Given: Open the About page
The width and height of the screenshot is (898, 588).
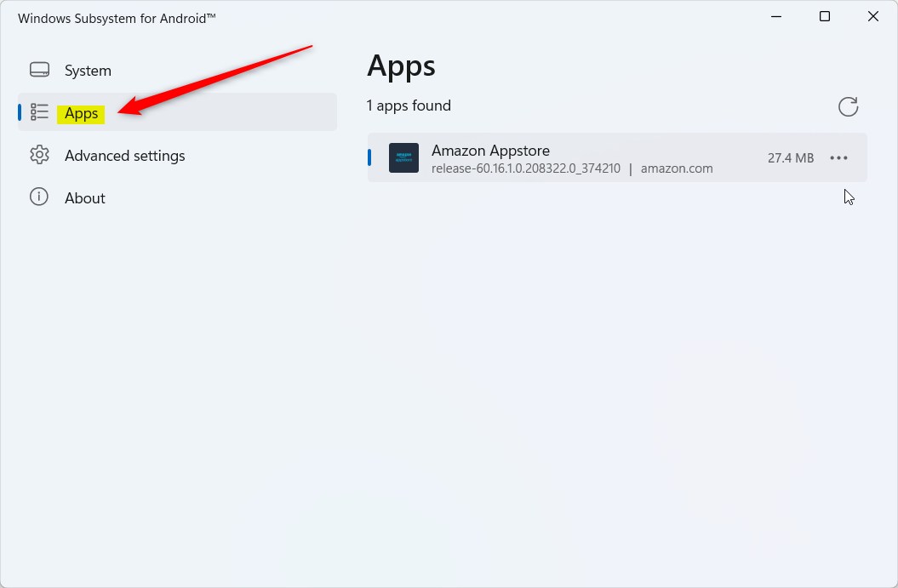Looking at the screenshot, I should [x=84, y=197].
